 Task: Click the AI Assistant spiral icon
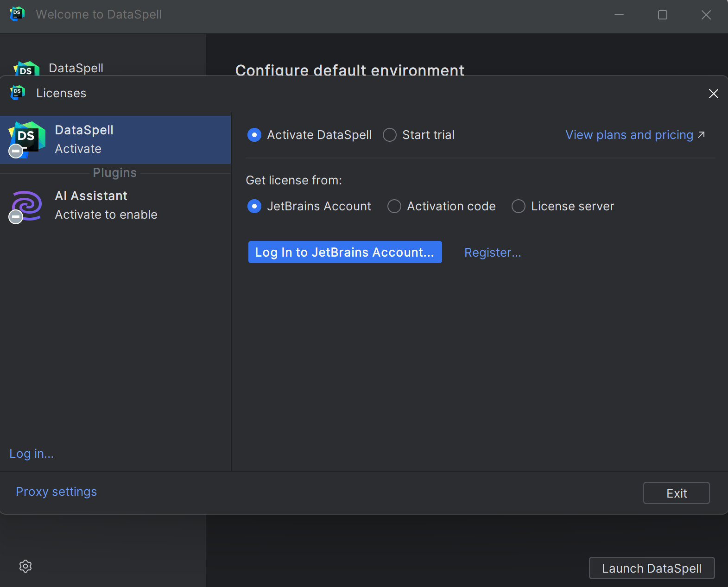point(27,206)
